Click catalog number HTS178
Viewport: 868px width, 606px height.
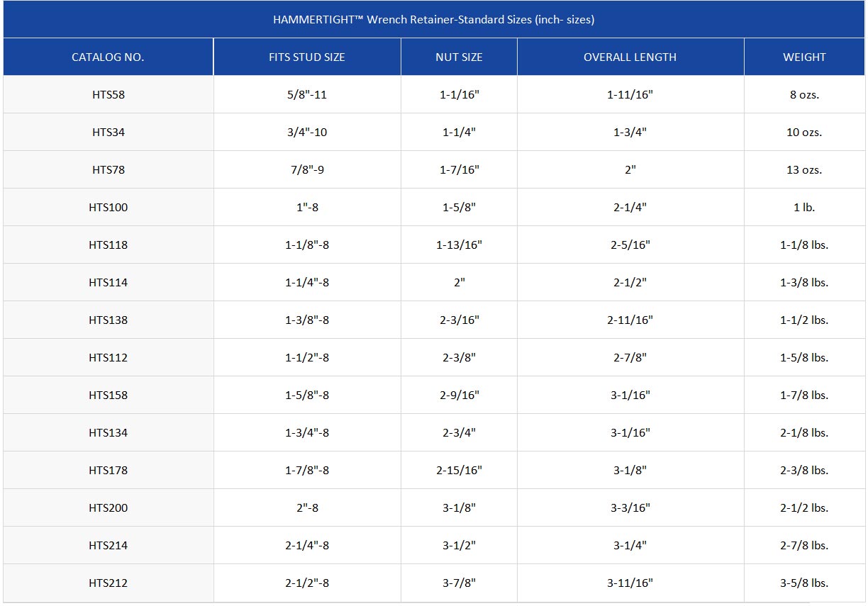tap(108, 471)
